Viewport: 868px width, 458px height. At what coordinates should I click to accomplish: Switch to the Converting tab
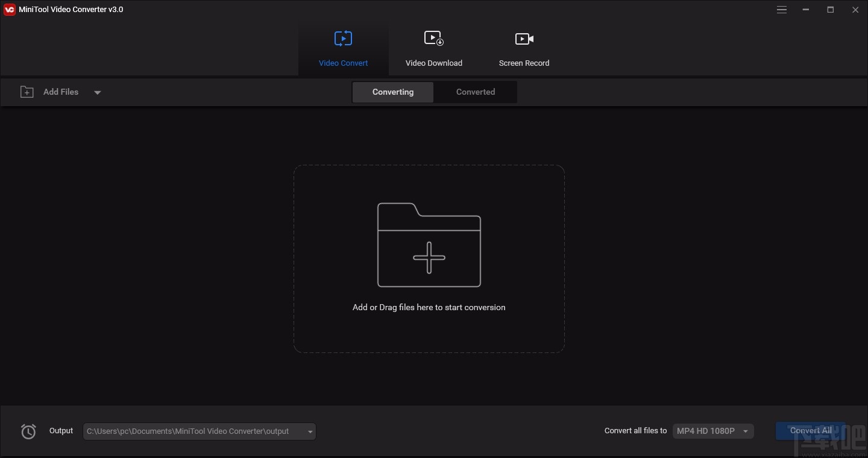click(392, 92)
